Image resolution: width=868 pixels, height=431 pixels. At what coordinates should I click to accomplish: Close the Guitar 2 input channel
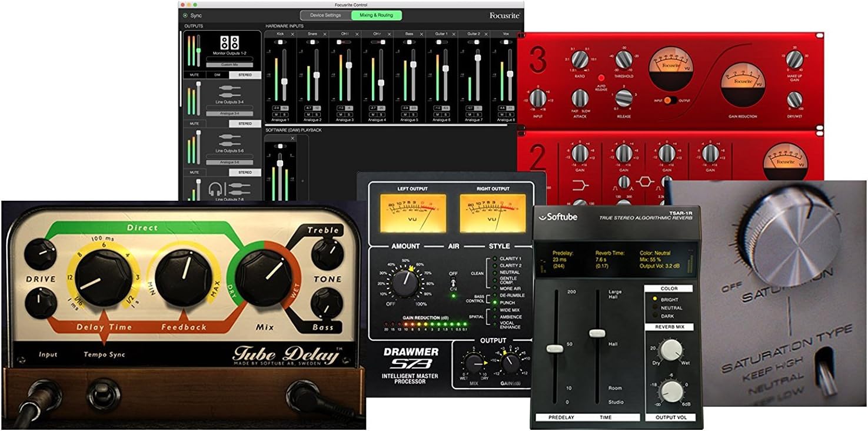(486, 34)
